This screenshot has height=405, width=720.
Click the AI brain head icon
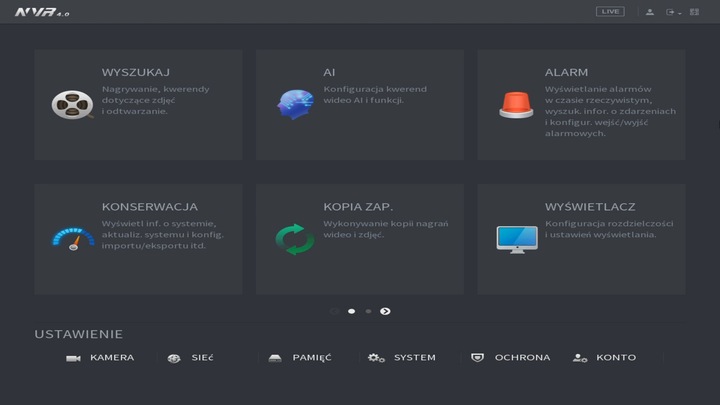[294, 104]
